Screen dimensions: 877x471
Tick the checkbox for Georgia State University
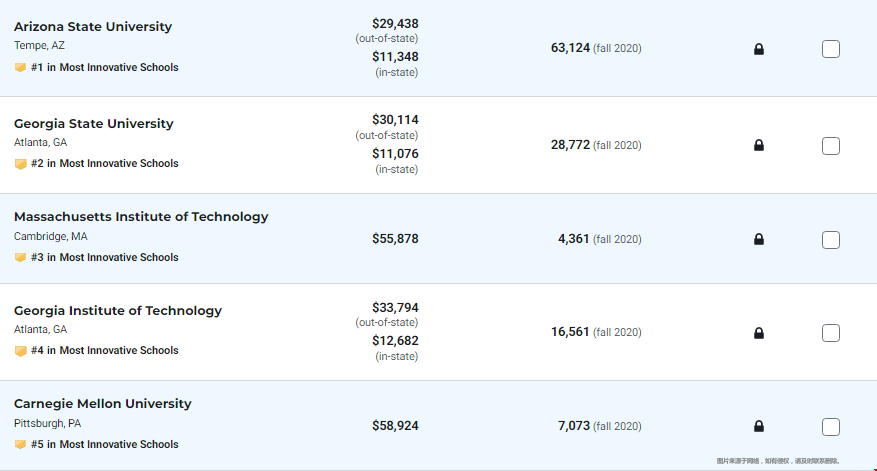pos(831,146)
